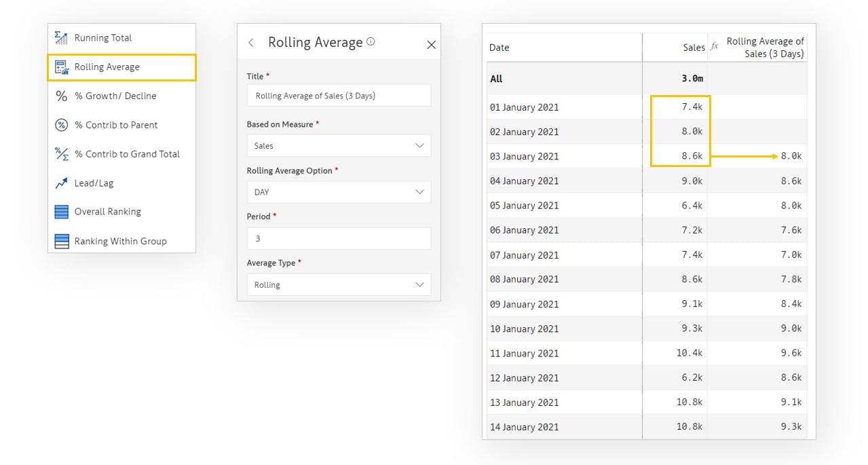The image size is (868, 465).
Task: Close the Rolling Average panel
Action: point(431,45)
